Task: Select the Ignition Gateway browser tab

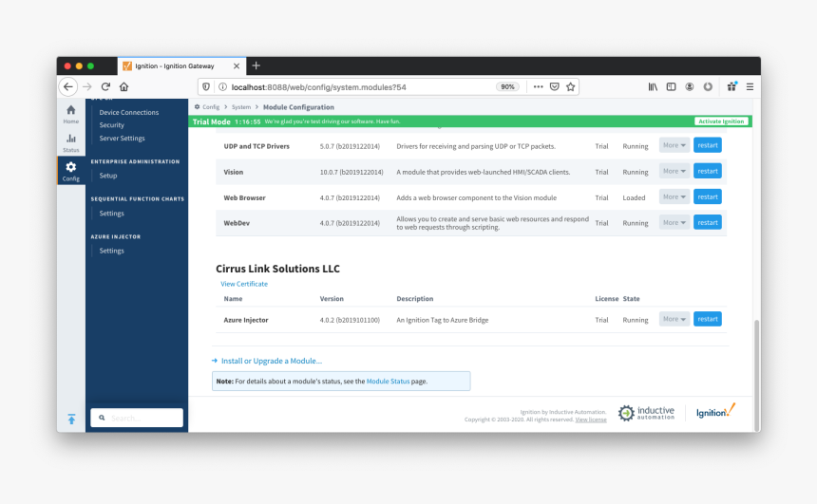Action: (x=180, y=66)
